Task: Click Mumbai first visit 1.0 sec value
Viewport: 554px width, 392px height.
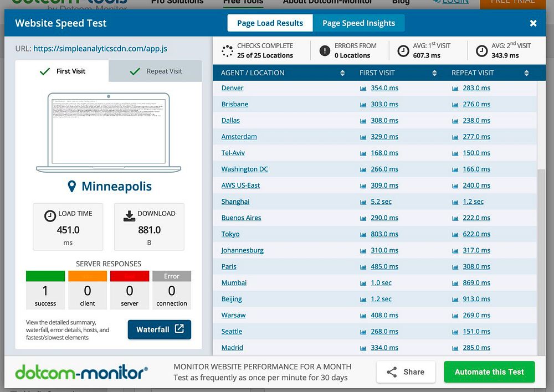Action: (x=381, y=283)
